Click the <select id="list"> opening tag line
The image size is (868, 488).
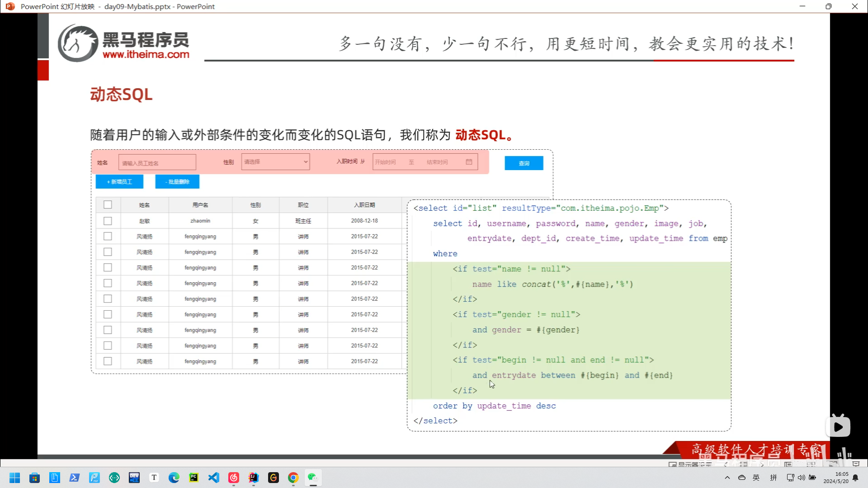click(541, 208)
